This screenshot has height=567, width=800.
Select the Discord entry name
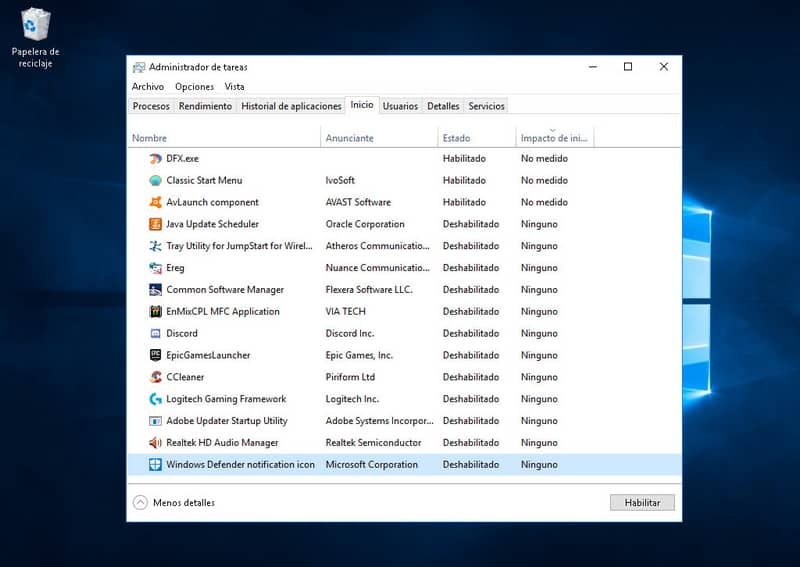(x=182, y=333)
